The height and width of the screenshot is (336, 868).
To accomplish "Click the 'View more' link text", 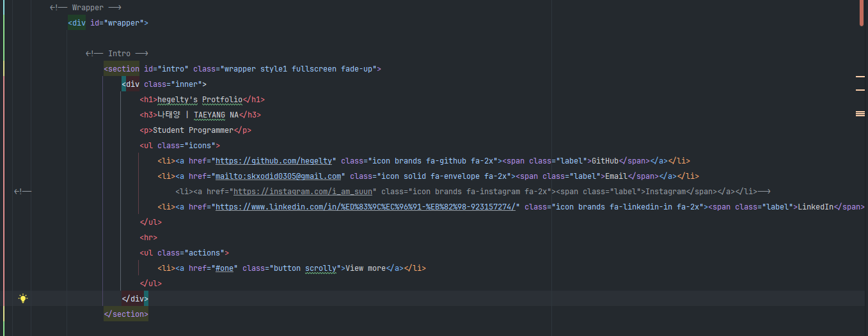I will point(365,268).
